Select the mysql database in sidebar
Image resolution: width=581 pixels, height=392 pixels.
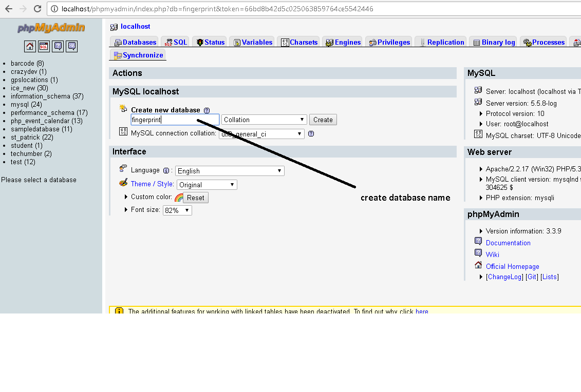pyautogui.click(x=26, y=105)
